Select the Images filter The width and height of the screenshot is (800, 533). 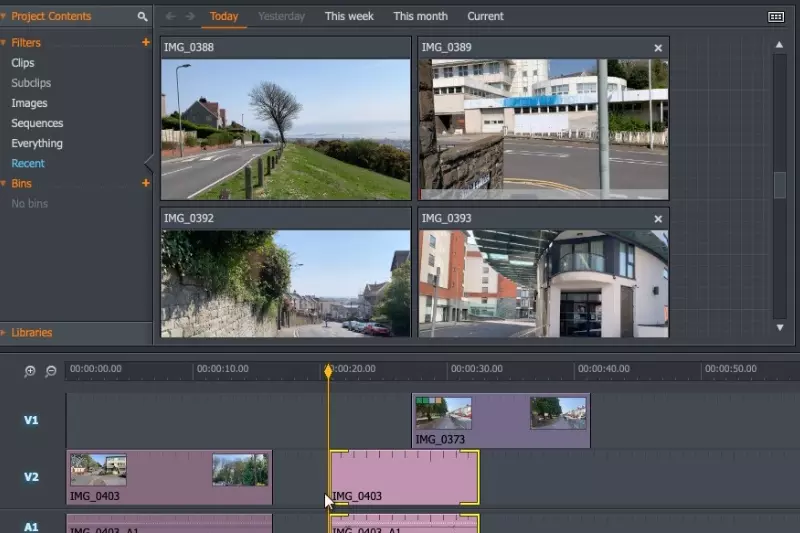click(x=29, y=103)
